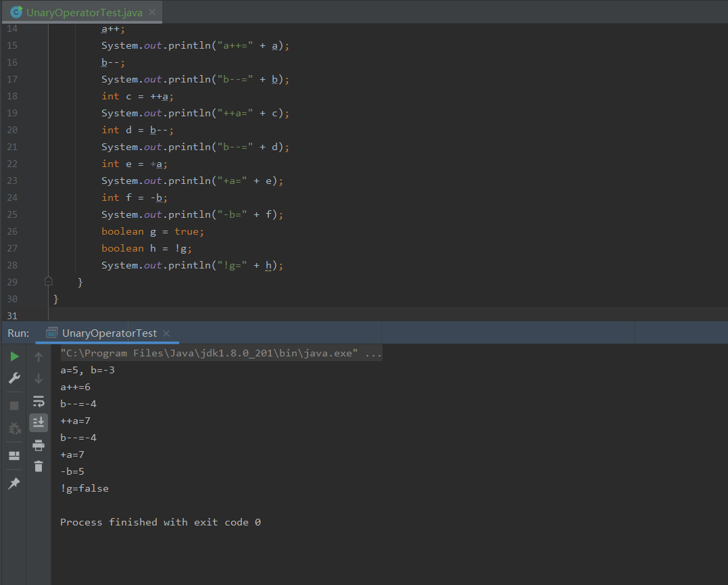Click 'int d = b--;' code line
Viewport: 728px width, 585px height.
(137, 130)
